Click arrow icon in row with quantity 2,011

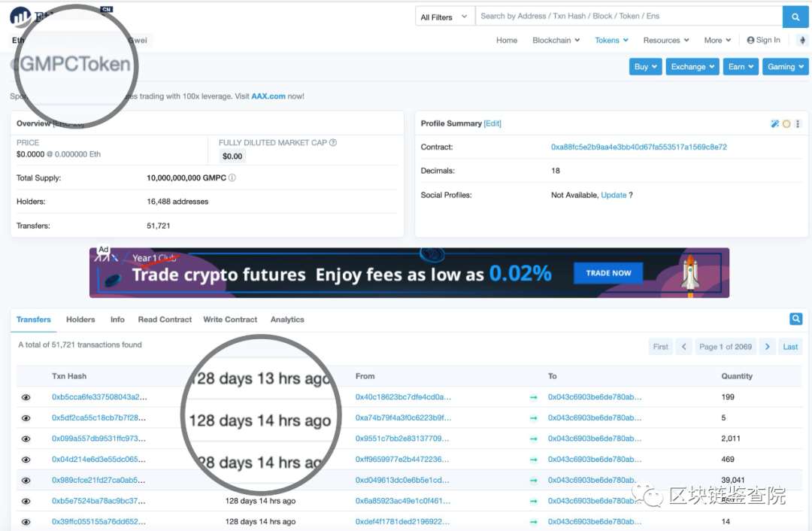[533, 438]
